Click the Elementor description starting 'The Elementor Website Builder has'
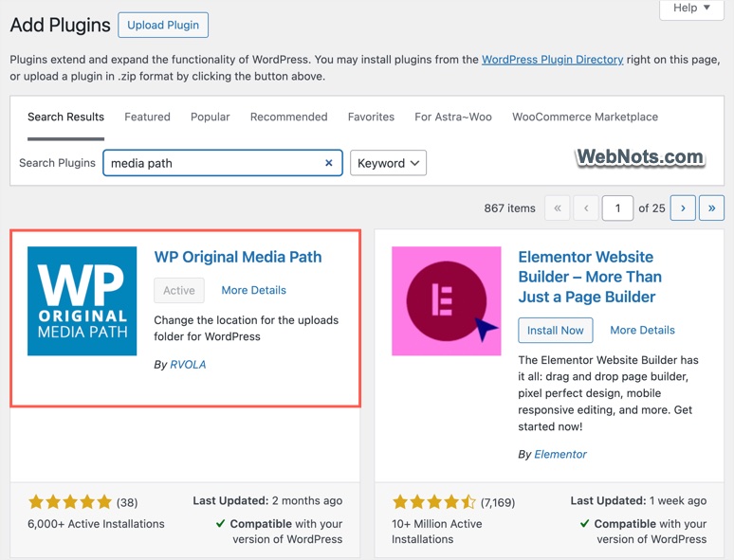The height and width of the screenshot is (560, 734). [x=608, y=393]
